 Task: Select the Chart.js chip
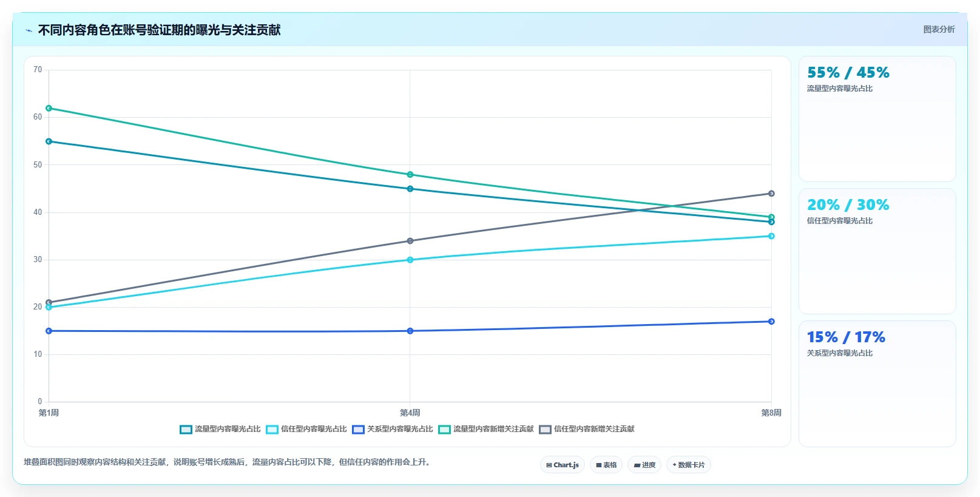(563, 465)
